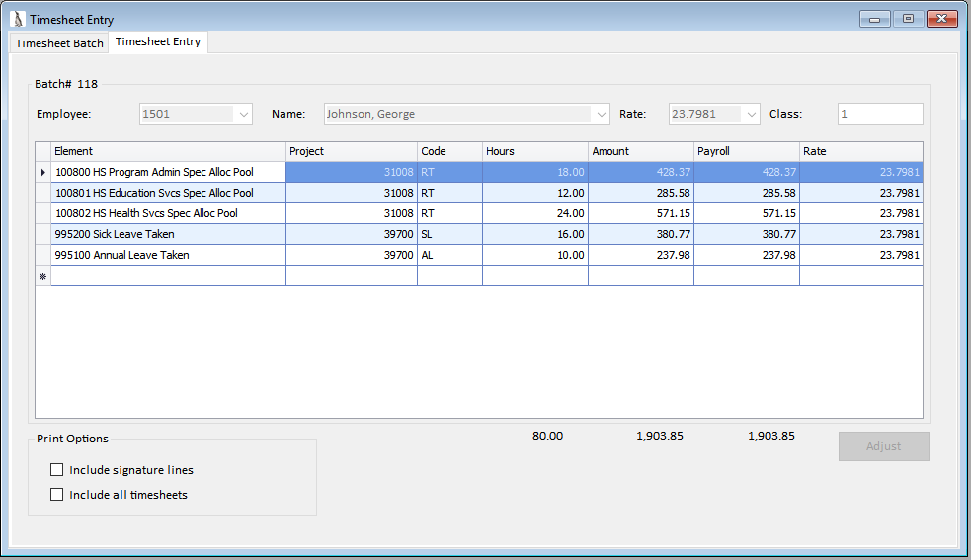Image resolution: width=971 pixels, height=560 pixels.
Task: Click the Project column header
Action: pyautogui.click(x=351, y=152)
